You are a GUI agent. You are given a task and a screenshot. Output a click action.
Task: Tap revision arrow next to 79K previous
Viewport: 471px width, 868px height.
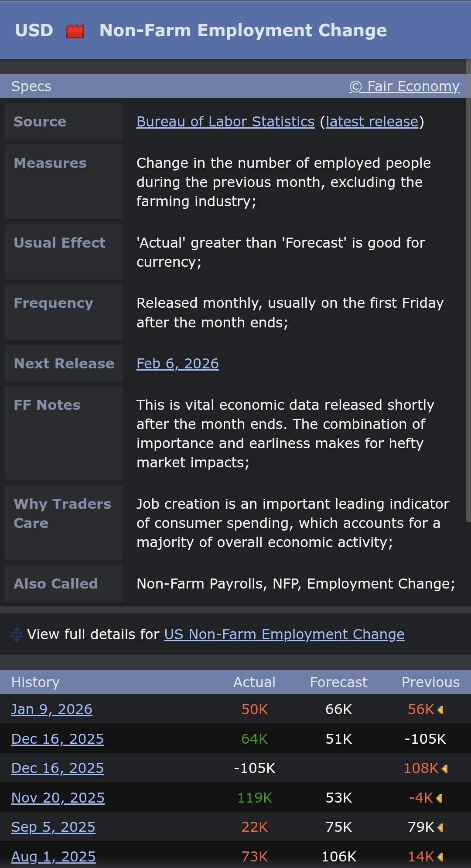point(440,827)
